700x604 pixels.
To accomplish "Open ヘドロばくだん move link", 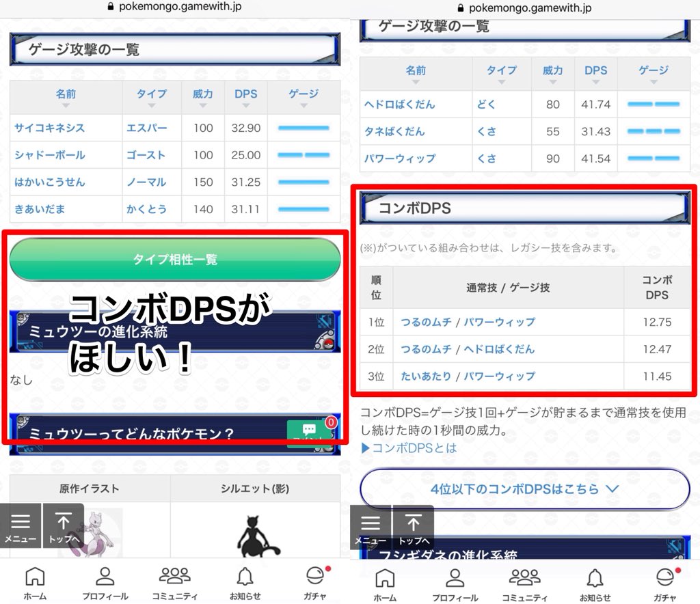I will click(399, 105).
